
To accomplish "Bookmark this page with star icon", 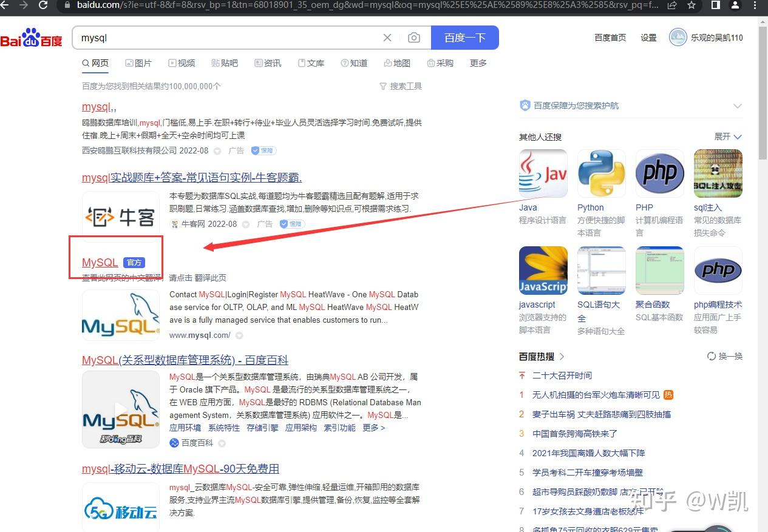I will [692, 5].
